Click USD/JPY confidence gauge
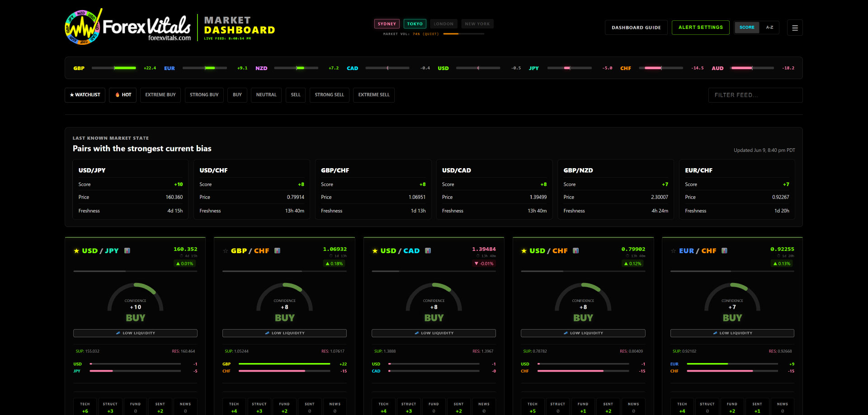Viewport: 868px width, 415px height. coord(135,297)
